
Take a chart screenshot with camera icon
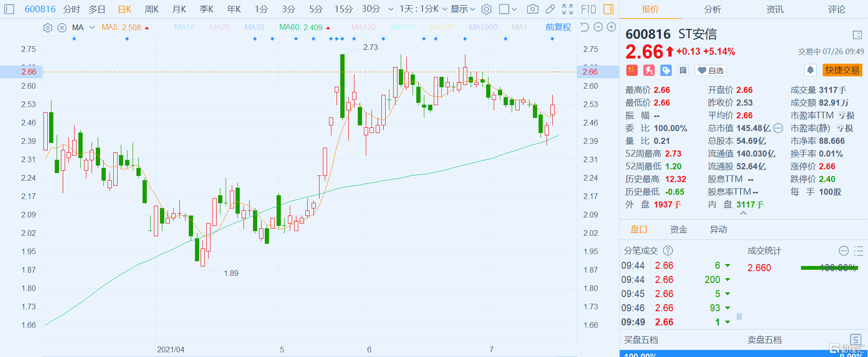point(532,9)
